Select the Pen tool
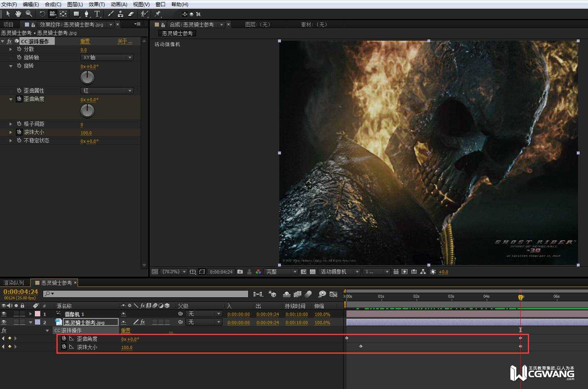Image resolution: width=588 pixels, height=389 pixels. [x=86, y=14]
